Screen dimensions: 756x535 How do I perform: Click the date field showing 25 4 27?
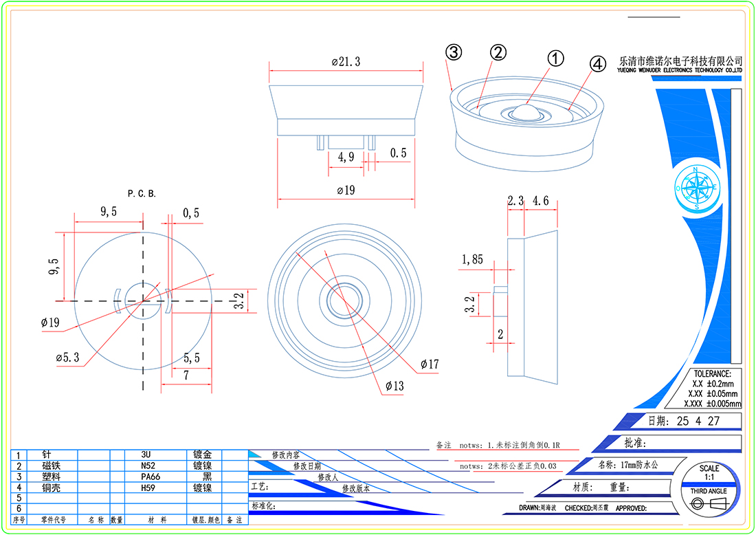coord(698,421)
